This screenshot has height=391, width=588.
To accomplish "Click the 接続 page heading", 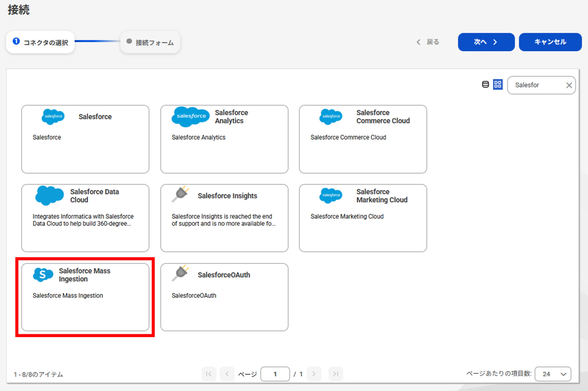I will 19,10.
